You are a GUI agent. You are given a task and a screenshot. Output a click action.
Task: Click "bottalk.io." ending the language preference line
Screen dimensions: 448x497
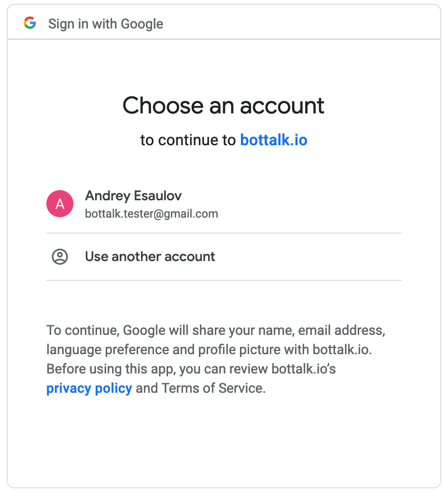(342, 349)
